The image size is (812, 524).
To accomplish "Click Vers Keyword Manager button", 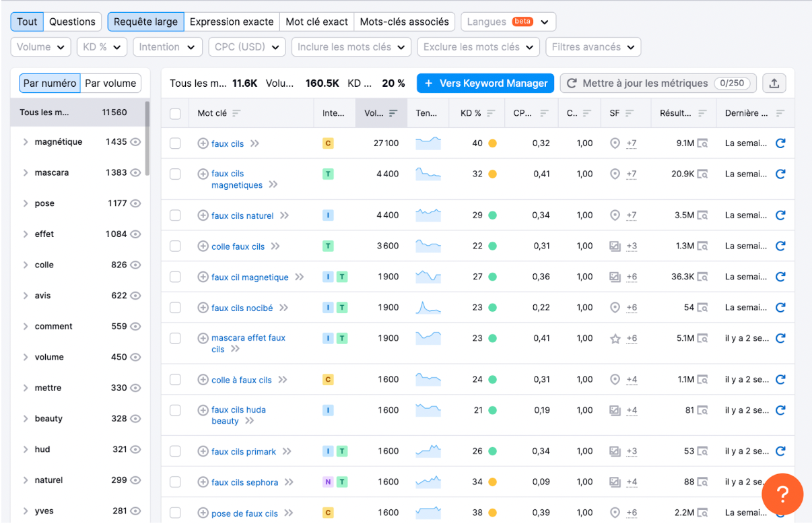I will point(485,84).
